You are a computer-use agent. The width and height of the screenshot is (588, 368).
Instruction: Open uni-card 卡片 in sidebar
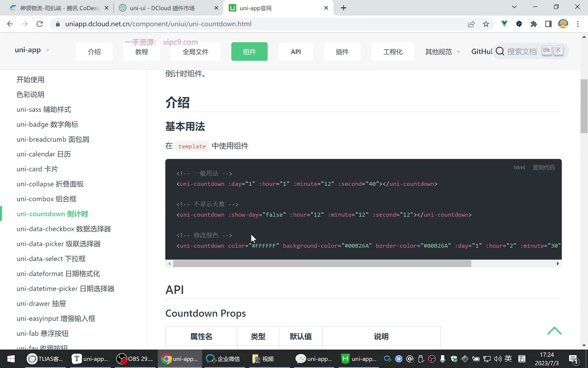37,169
